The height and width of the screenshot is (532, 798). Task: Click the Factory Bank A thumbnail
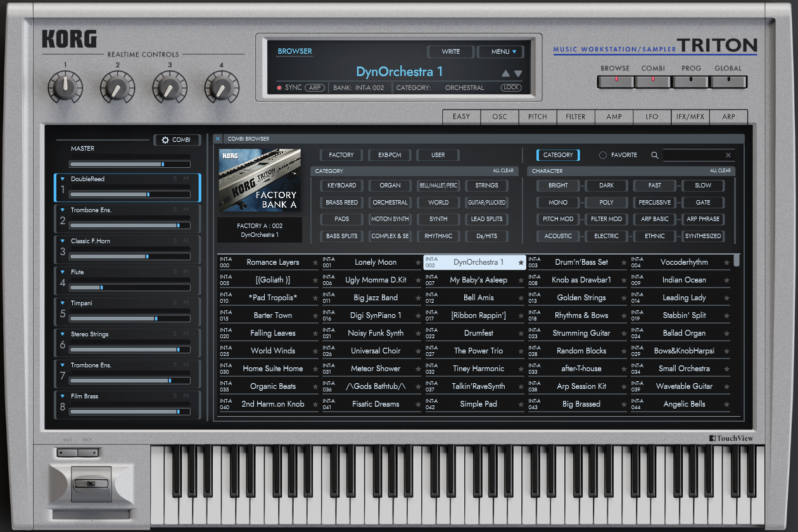click(x=260, y=180)
